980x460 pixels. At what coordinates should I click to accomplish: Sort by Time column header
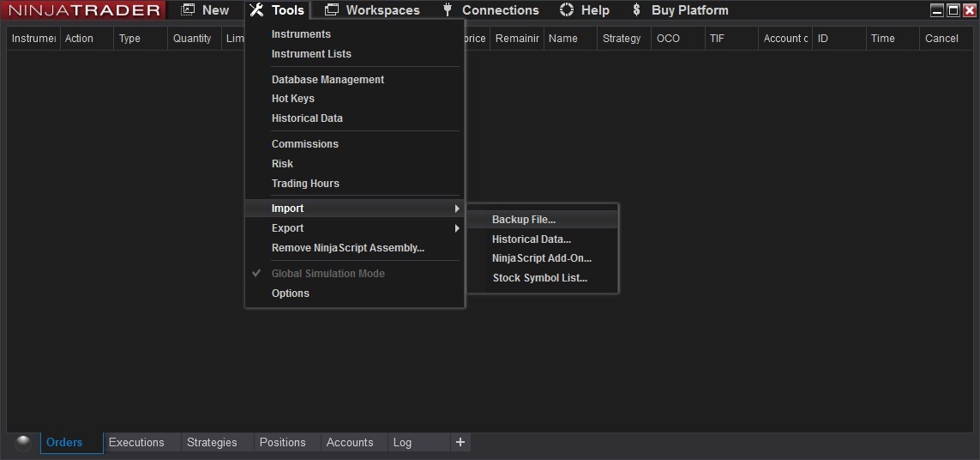[x=893, y=38]
